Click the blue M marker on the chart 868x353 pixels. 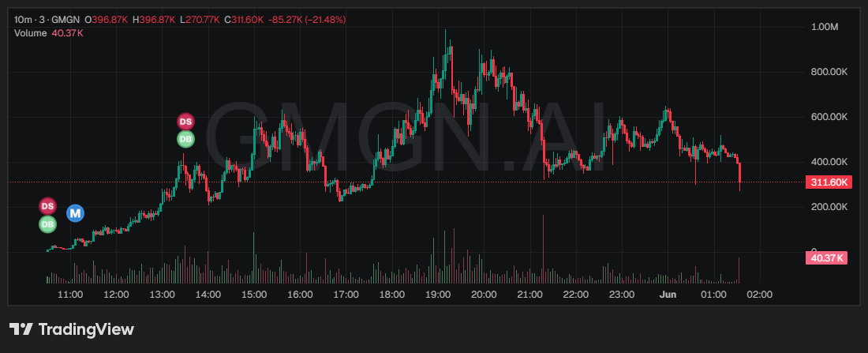[x=75, y=213]
